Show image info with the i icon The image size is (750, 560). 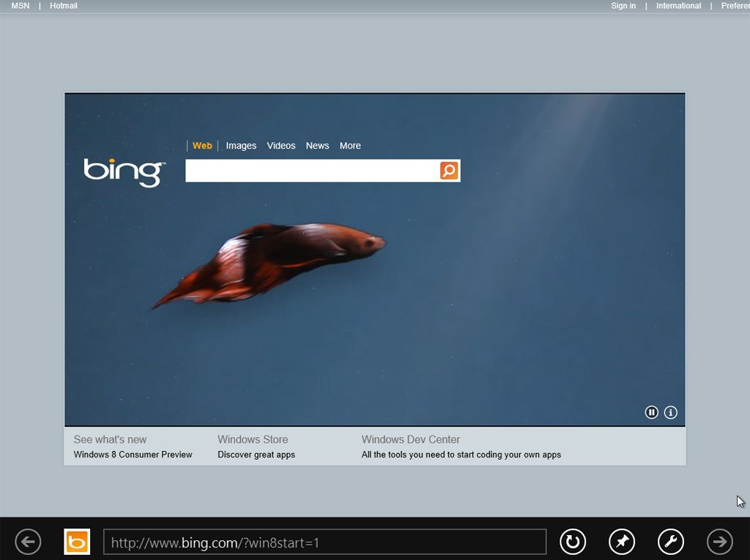671,412
